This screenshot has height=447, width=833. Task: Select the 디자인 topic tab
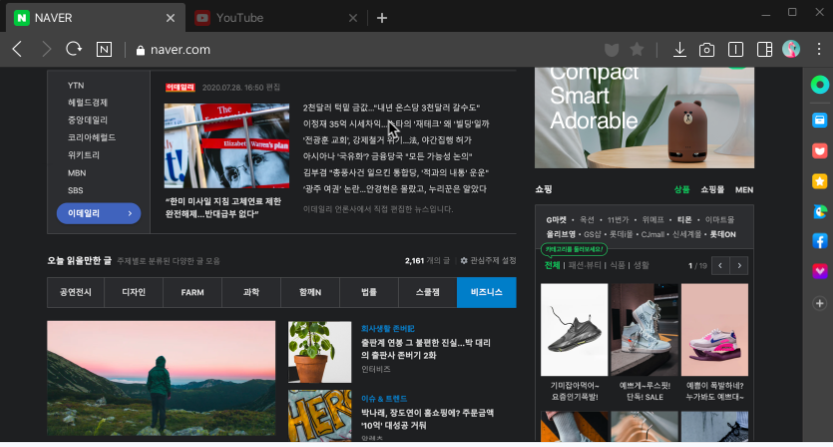pos(134,292)
